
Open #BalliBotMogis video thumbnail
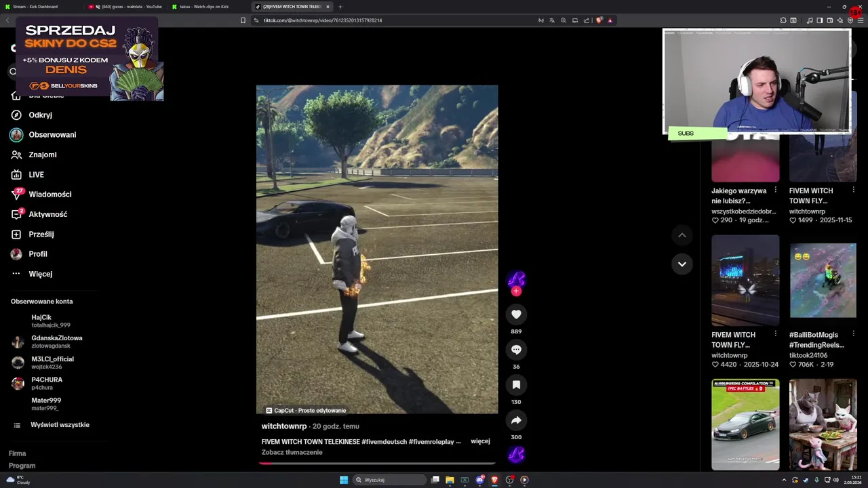pos(823,281)
